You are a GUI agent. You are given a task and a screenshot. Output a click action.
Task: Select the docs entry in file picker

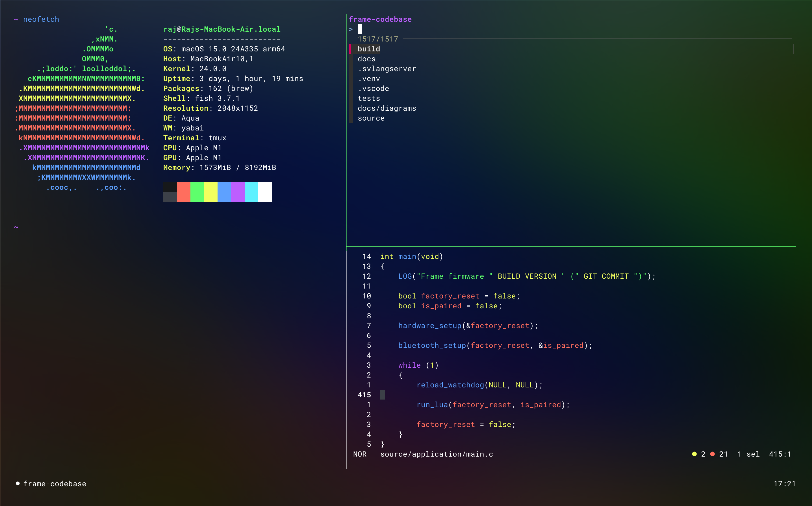366,59
